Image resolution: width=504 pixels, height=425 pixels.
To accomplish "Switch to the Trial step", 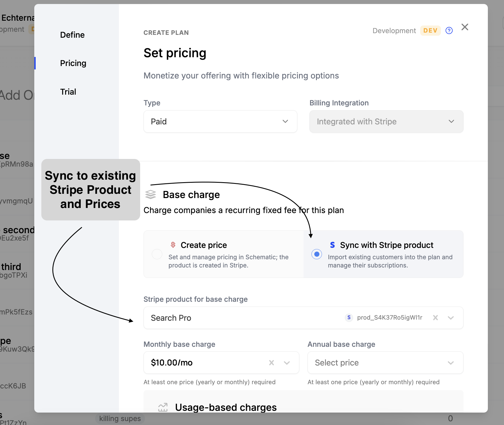I will click(x=68, y=92).
